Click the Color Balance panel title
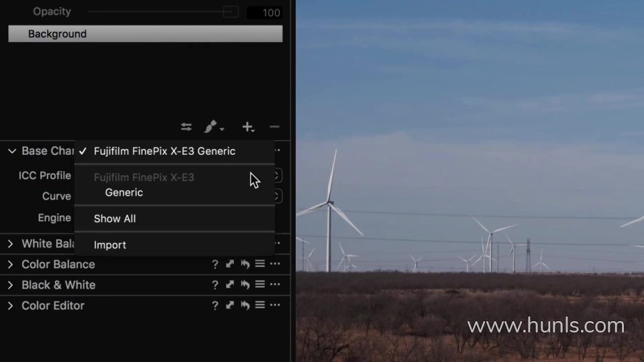 coord(58,264)
